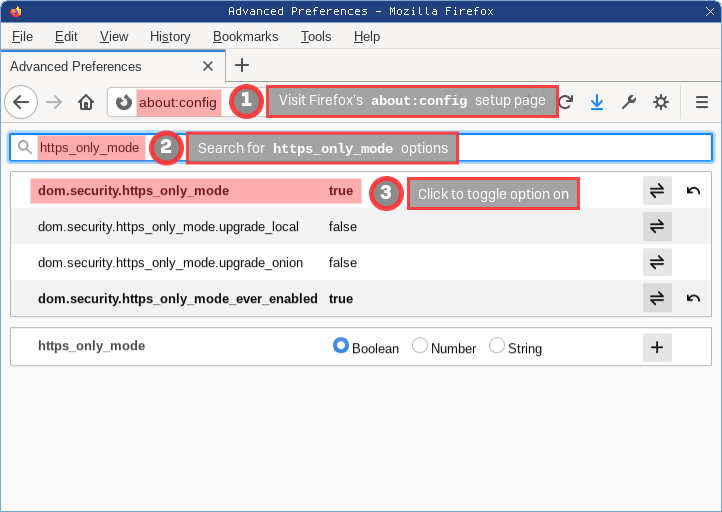Open a new tab with plus button
This screenshot has height=512, width=722.
coord(242,65)
